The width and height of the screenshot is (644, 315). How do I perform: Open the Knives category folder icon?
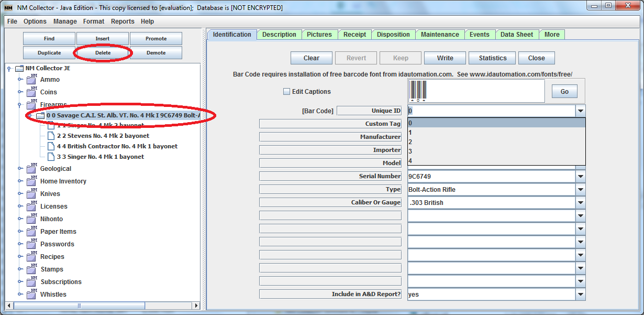[30, 193]
